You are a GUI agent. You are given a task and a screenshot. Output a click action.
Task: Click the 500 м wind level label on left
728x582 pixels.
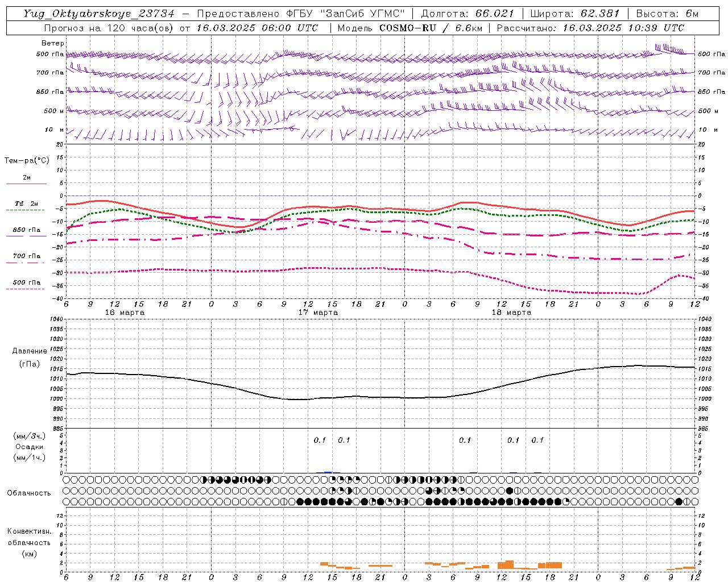pyautogui.click(x=54, y=111)
